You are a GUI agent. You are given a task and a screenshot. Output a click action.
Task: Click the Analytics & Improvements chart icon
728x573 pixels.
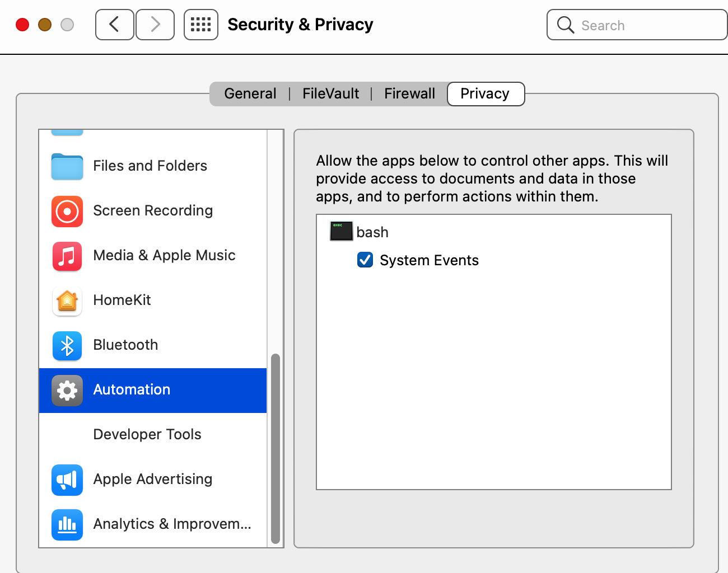[x=67, y=524]
